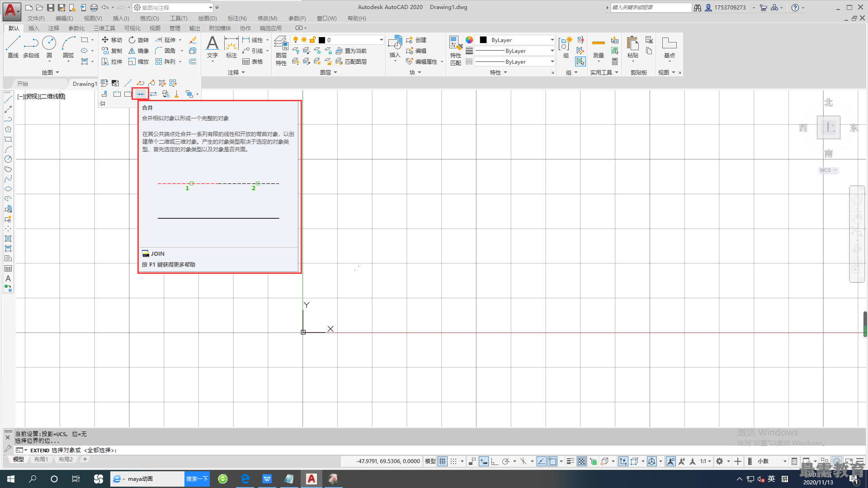Click the keyword search box in title bar
The width and height of the screenshot is (868, 488).
tap(651, 8)
